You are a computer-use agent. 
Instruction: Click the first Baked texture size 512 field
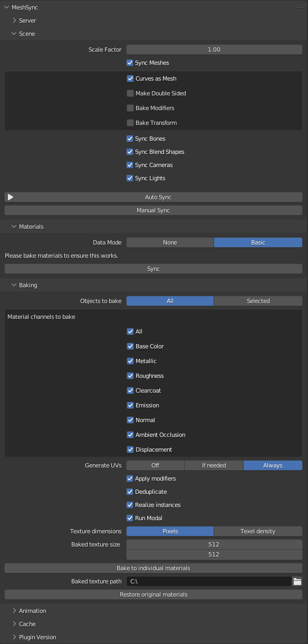pyautogui.click(x=214, y=544)
